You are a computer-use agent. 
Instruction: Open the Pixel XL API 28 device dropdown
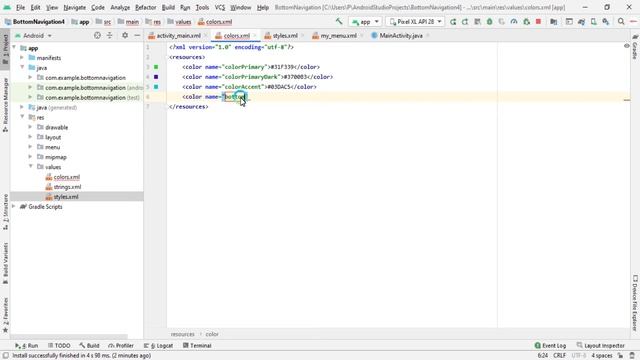pyautogui.click(x=416, y=22)
